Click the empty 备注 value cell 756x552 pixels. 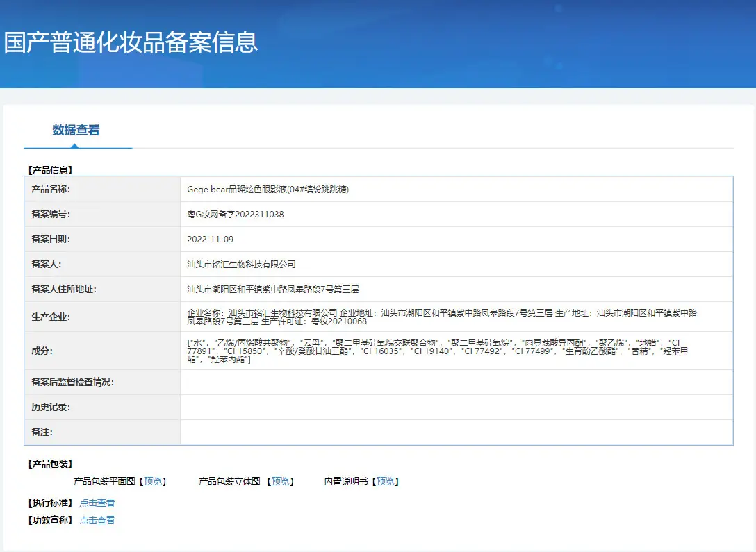coord(456,433)
